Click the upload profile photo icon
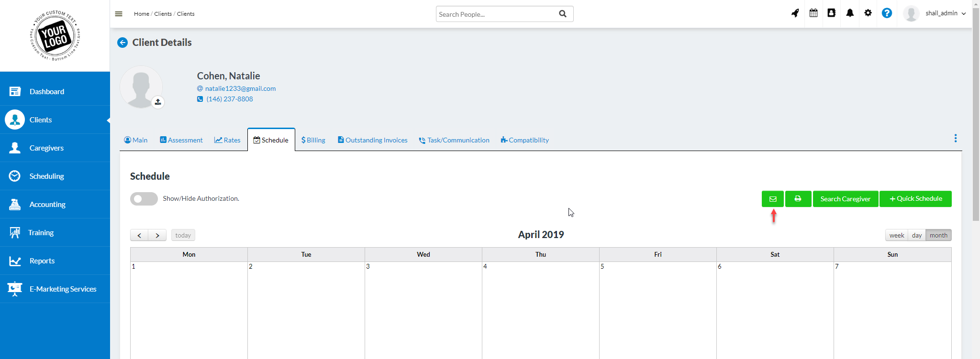The height and width of the screenshot is (359, 980). pyautogui.click(x=158, y=102)
